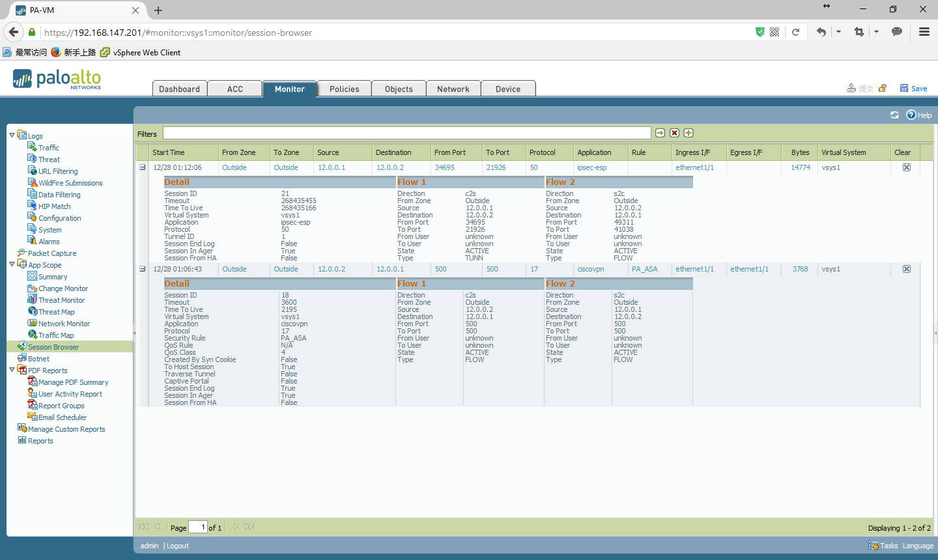
Task: Open Packet Capture
Action: point(52,253)
